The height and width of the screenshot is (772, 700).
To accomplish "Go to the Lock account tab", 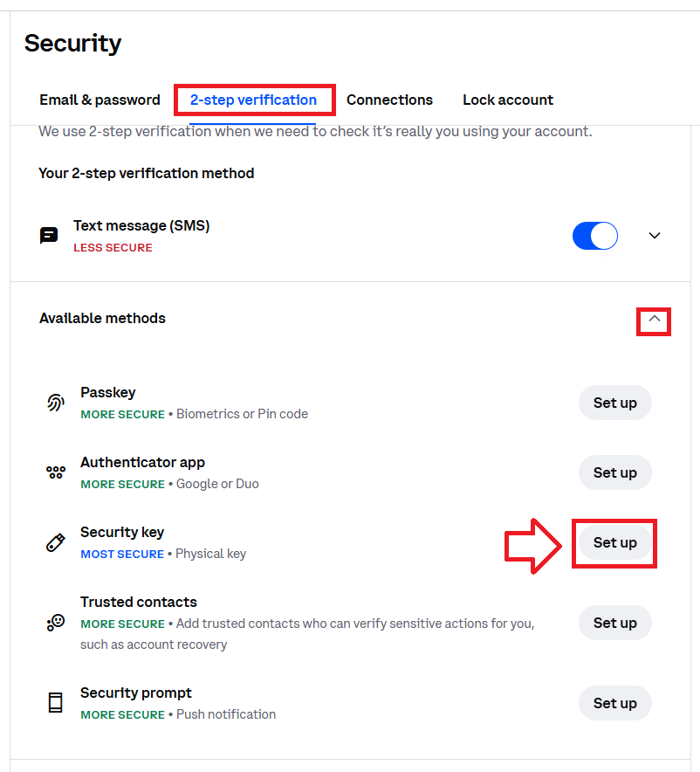I will tap(508, 100).
